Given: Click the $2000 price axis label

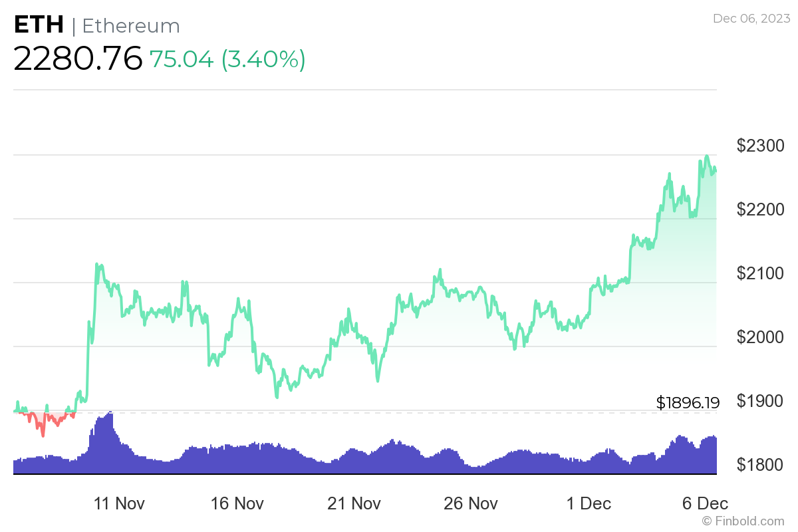Looking at the screenshot, I should point(760,337).
